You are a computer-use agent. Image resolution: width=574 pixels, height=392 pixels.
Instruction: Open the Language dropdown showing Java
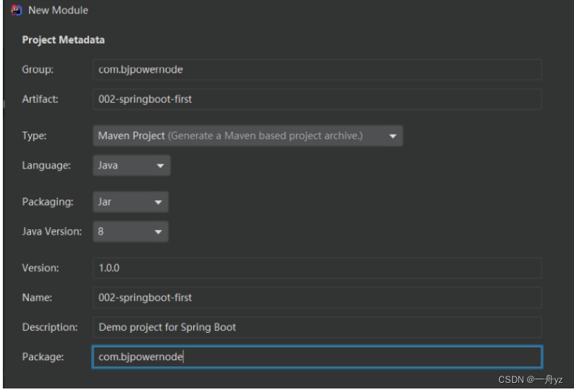pos(131,166)
